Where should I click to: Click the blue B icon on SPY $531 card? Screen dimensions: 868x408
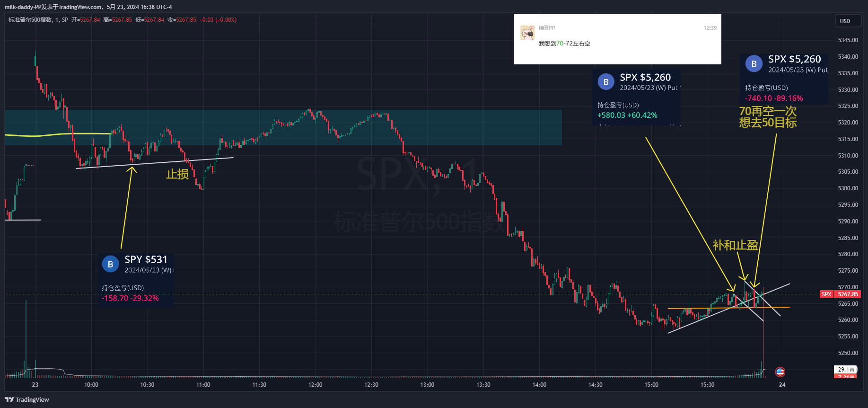pyautogui.click(x=110, y=264)
